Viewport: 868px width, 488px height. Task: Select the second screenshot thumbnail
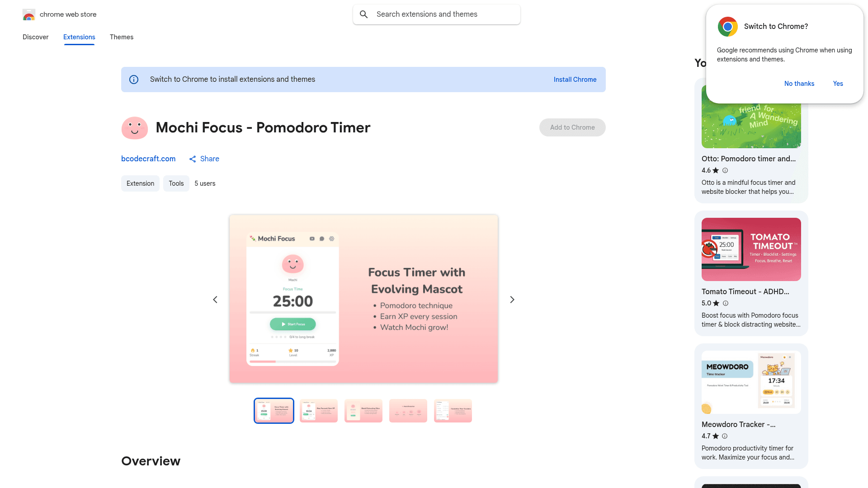pos(318,410)
